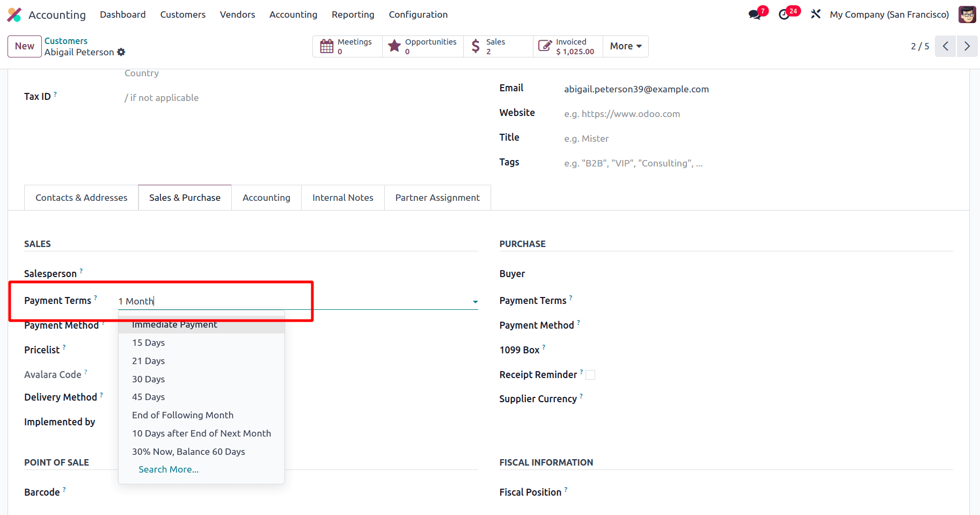This screenshot has height=515, width=980.
Task: Select 10 Days after End of Next Month
Action: [201, 433]
